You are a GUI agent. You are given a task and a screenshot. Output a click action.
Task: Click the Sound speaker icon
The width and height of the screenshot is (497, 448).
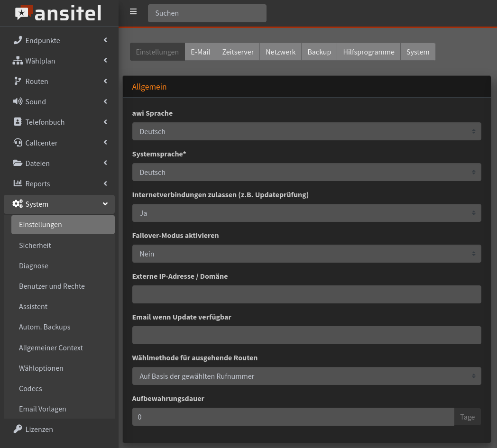click(x=18, y=101)
